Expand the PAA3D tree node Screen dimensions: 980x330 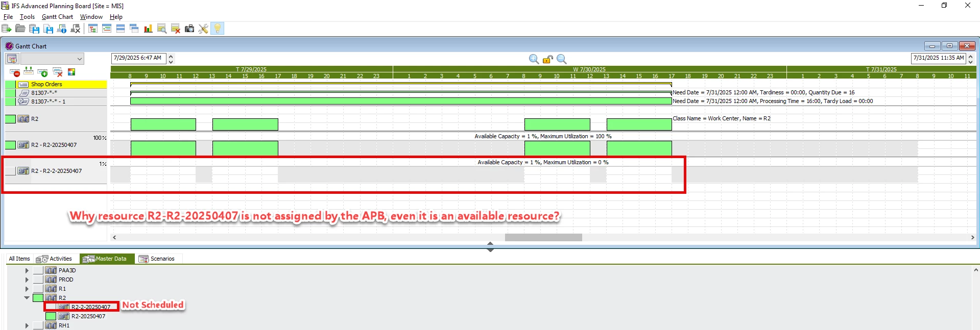(x=27, y=270)
